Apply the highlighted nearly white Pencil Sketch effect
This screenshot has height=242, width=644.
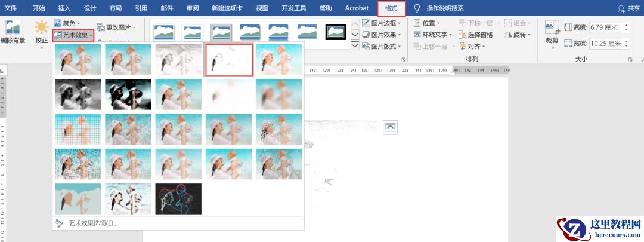coord(229,60)
